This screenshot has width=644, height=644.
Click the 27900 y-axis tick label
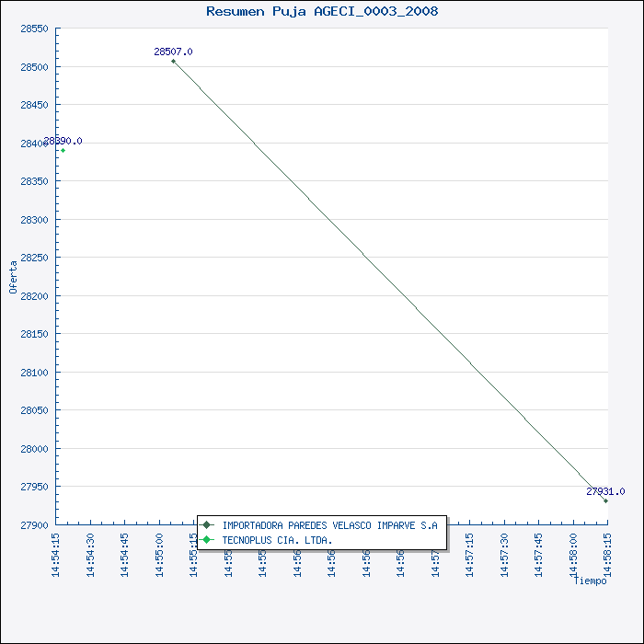pyautogui.click(x=35, y=525)
